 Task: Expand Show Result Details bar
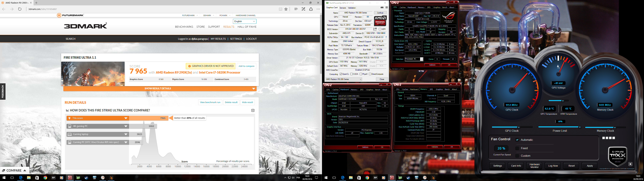pyautogui.click(x=160, y=88)
